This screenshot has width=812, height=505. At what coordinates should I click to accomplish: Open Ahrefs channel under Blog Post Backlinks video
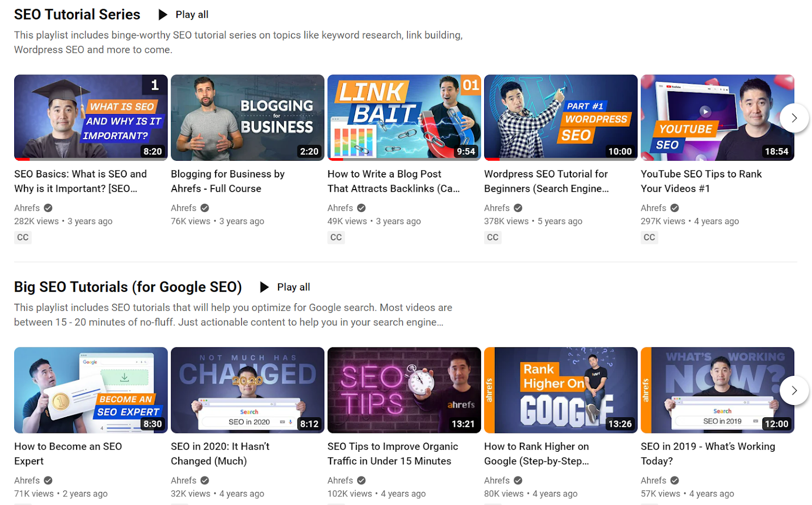(x=340, y=208)
